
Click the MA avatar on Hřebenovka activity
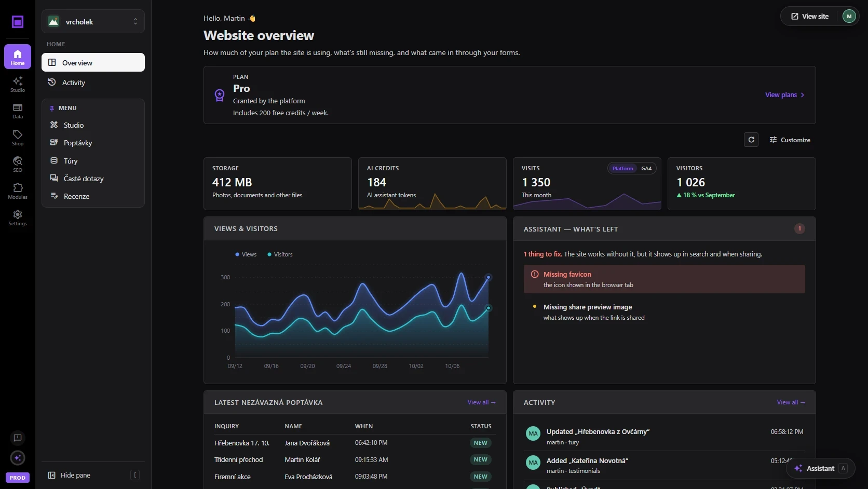(x=533, y=433)
